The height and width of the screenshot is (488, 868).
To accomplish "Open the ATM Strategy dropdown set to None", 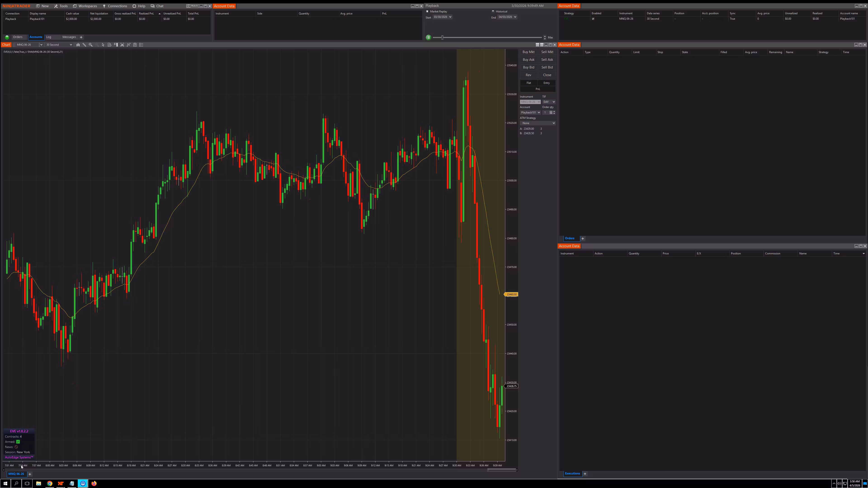I will click(538, 123).
